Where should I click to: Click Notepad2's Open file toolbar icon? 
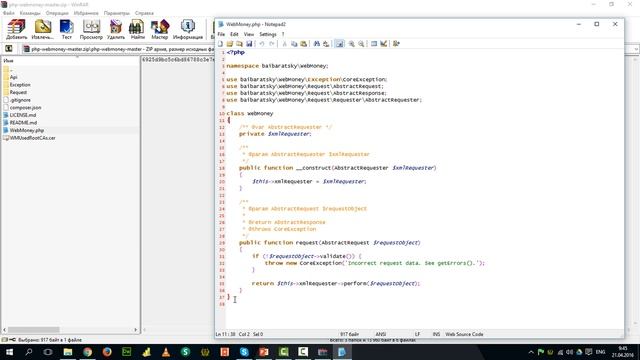click(x=230, y=44)
